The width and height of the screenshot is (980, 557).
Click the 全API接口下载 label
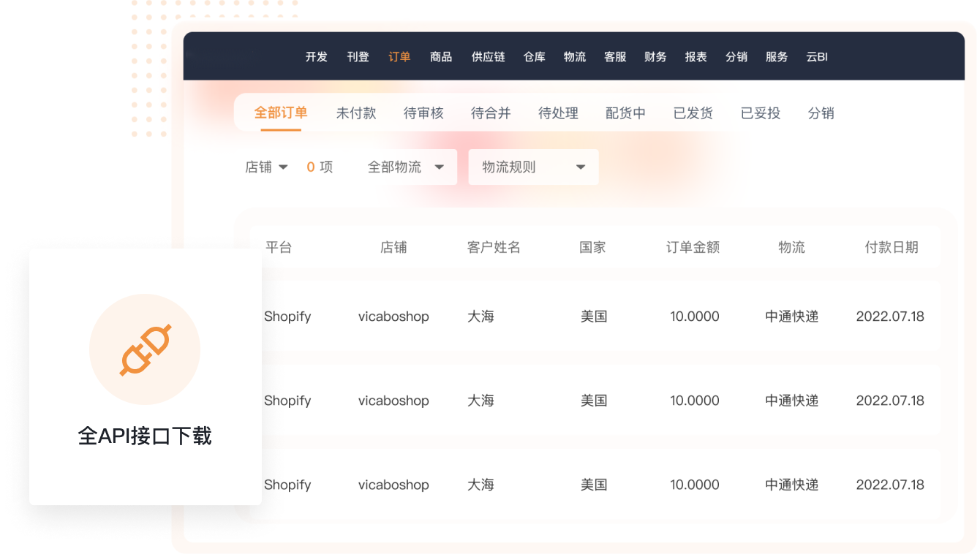(145, 436)
